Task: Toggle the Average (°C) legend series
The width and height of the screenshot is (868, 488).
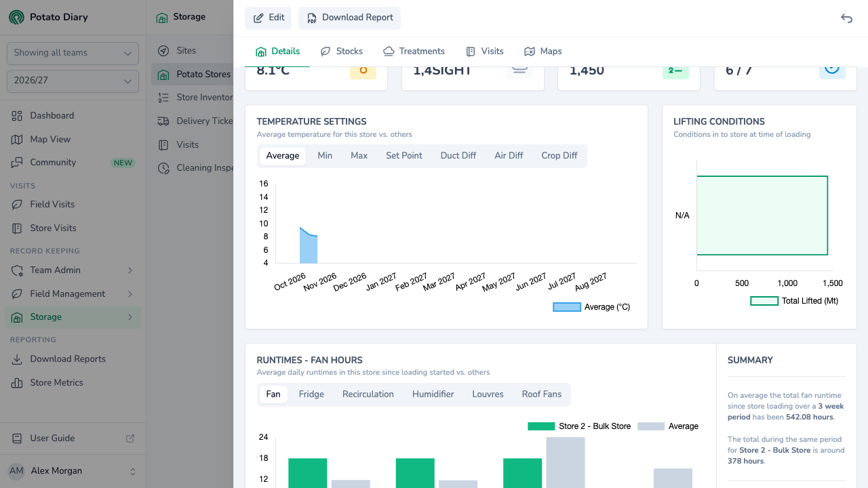Action: coord(591,307)
